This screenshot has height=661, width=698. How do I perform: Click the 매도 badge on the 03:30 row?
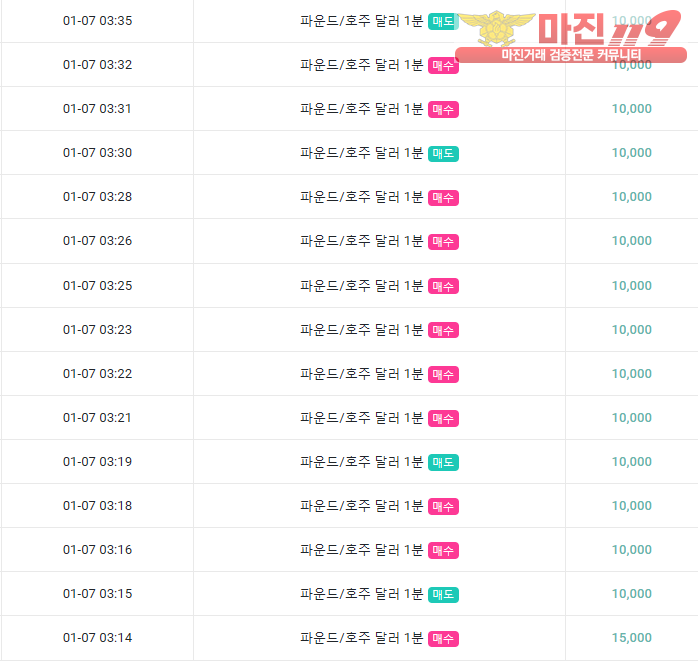click(x=443, y=154)
